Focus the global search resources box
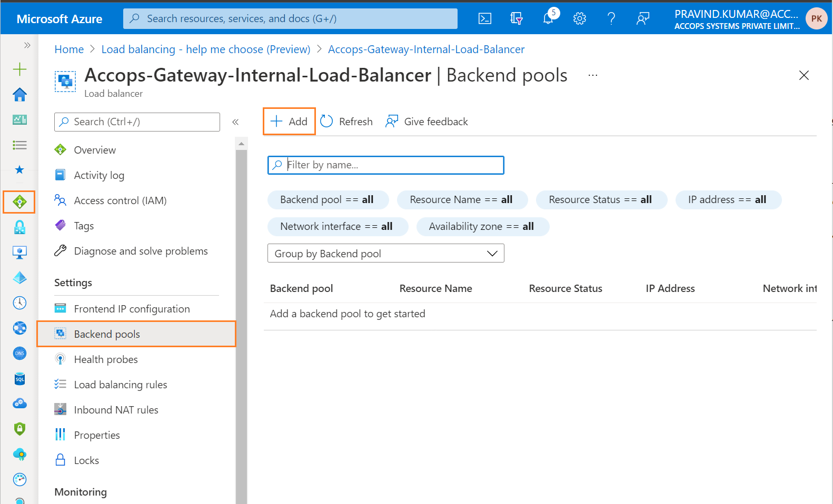Screen dimensions: 833x504 pos(290,18)
